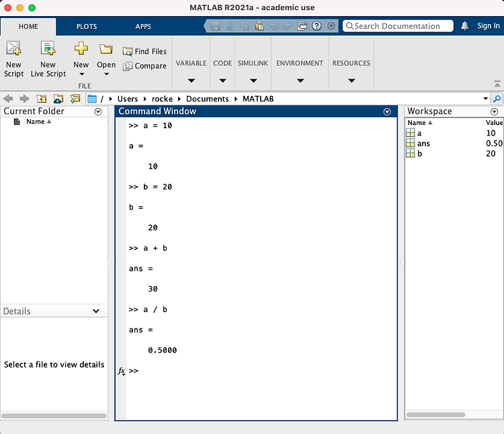Switch to the APPS tab
The height and width of the screenshot is (434, 504).
click(x=143, y=26)
